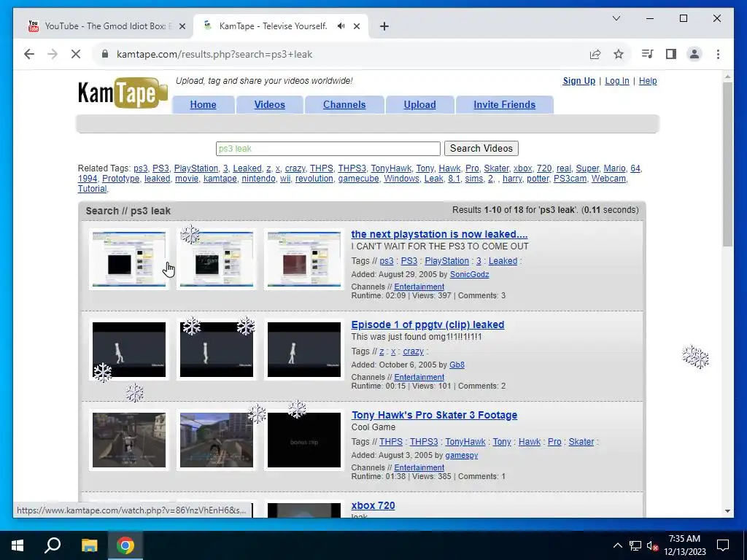Viewport: 747px width, 560px height.
Task: Open Chrome profile menu
Action: pyautogui.click(x=694, y=54)
